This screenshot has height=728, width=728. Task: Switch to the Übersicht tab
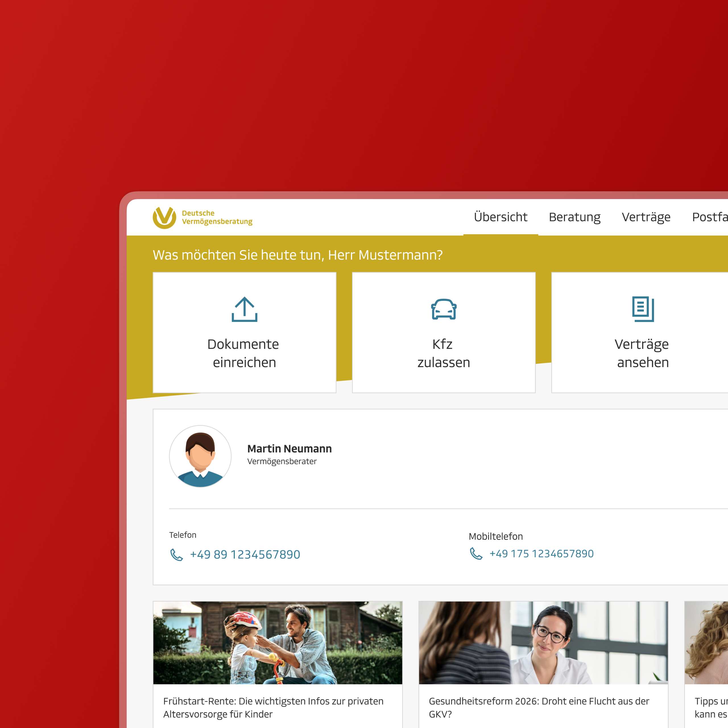coord(500,217)
